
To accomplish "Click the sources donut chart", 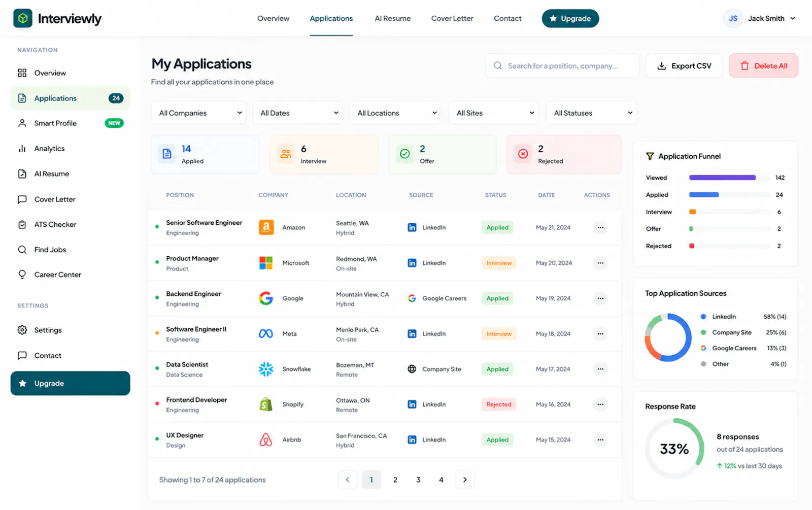I will point(668,337).
